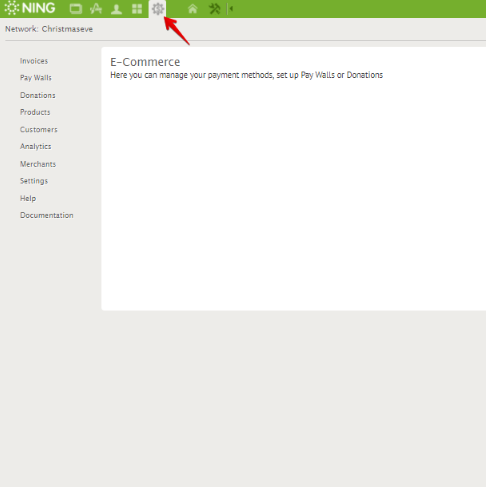Click the Network: Christmaseve label
Screen dimensions: 486x487
[x=49, y=29]
